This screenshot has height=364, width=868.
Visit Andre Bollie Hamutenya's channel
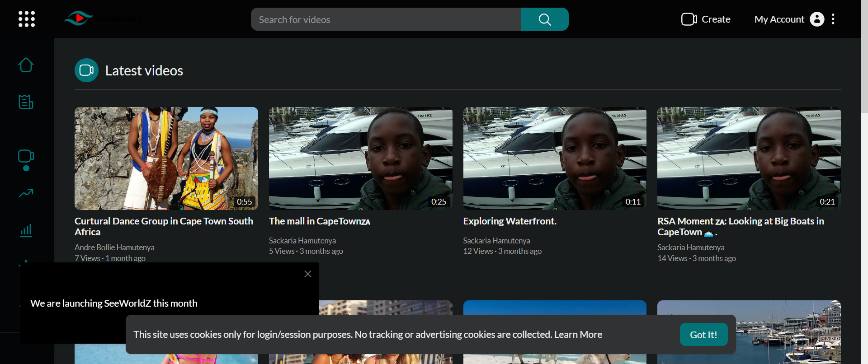coord(114,247)
